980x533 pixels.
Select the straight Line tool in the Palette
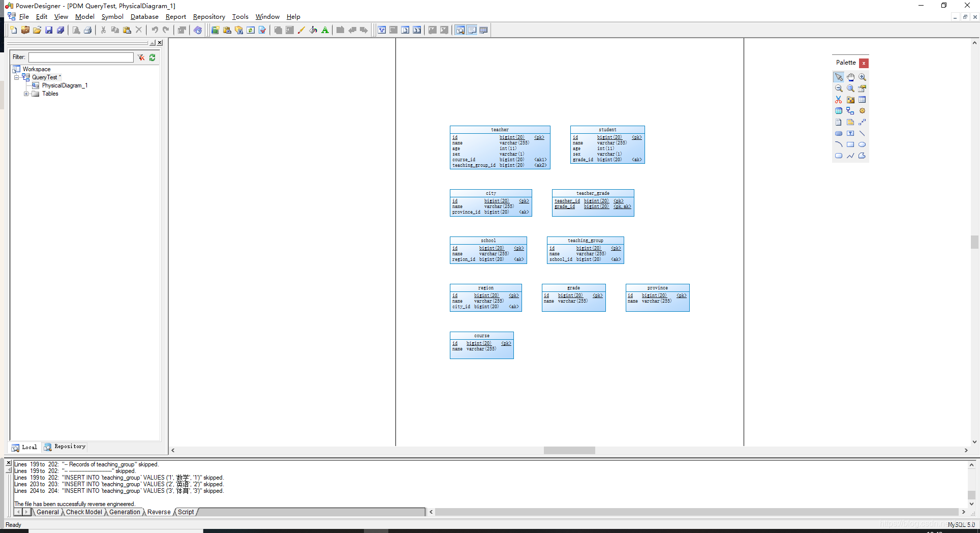862,133
